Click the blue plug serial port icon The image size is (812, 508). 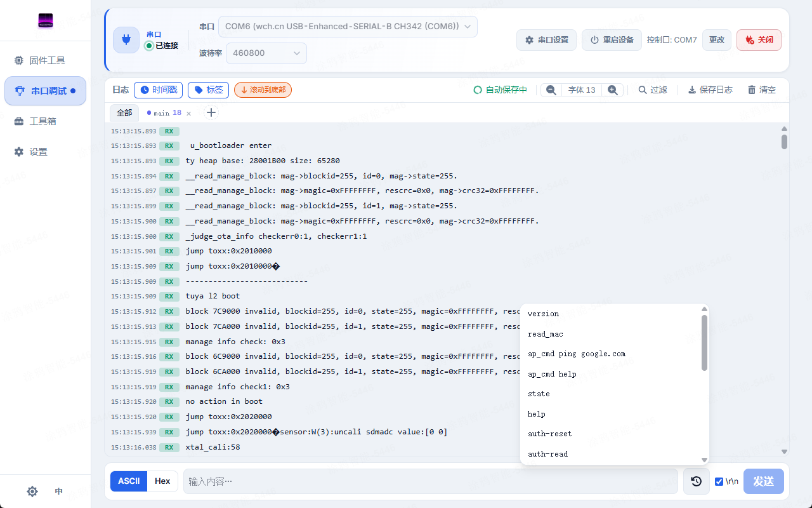[x=126, y=40]
